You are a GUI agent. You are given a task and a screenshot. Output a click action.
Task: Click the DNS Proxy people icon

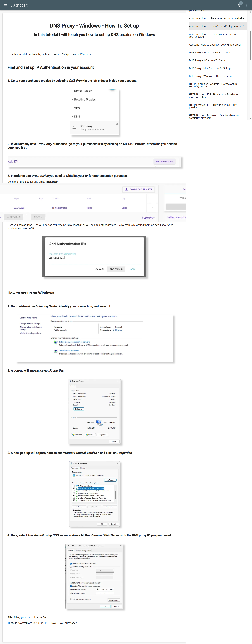[x=74, y=127]
